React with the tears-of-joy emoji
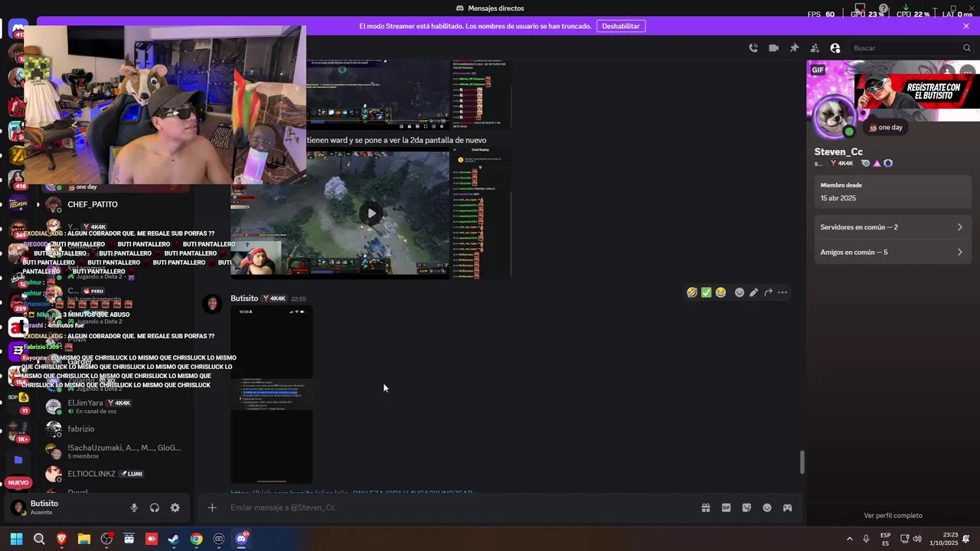 click(720, 292)
